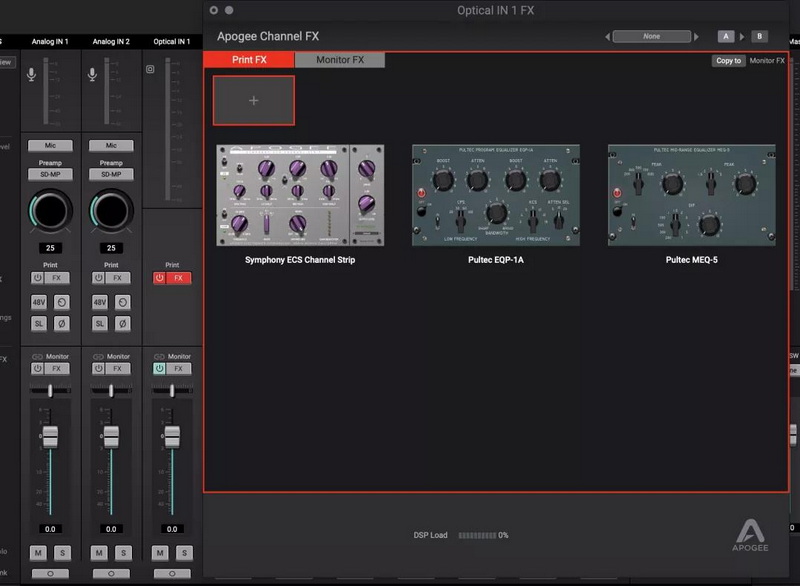Click Analog IN 1 pan slider
The height and width of the screenshot is (586, 800).
click(x=50, y=391)
